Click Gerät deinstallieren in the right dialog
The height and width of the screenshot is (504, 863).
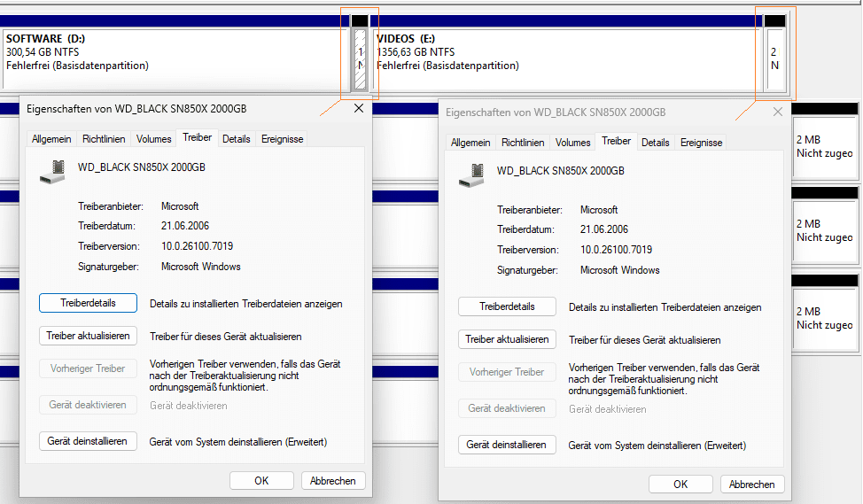pyautogui.click(x=507, y=445)
